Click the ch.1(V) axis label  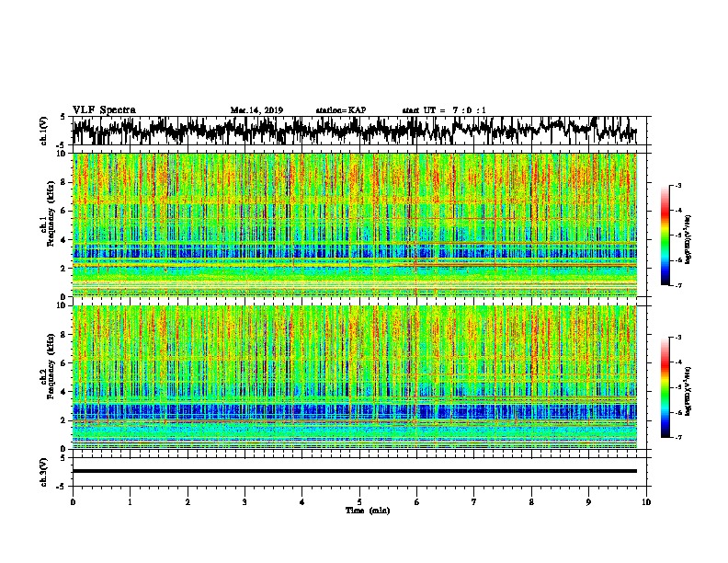click(x=43, y=131)
